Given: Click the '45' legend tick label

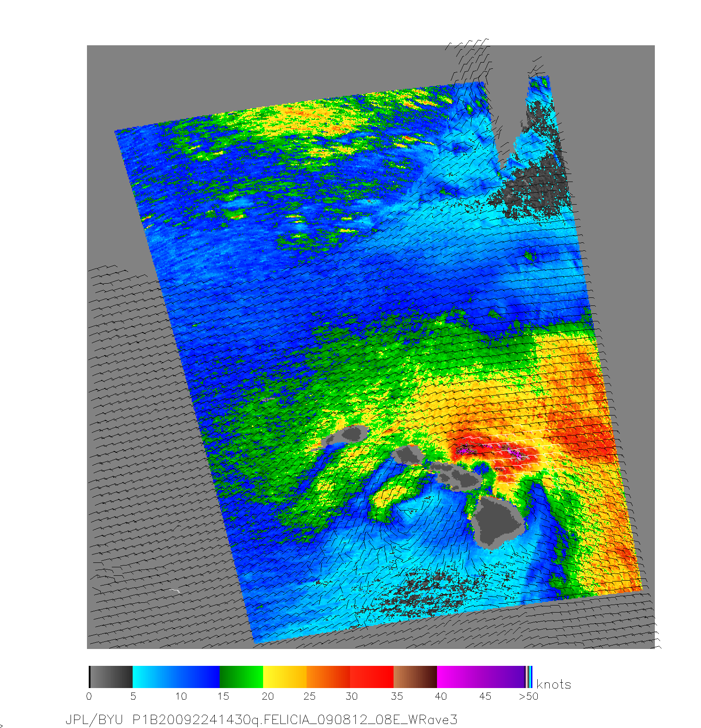Looking at the screenshot, I should click(x=485, y=696).
